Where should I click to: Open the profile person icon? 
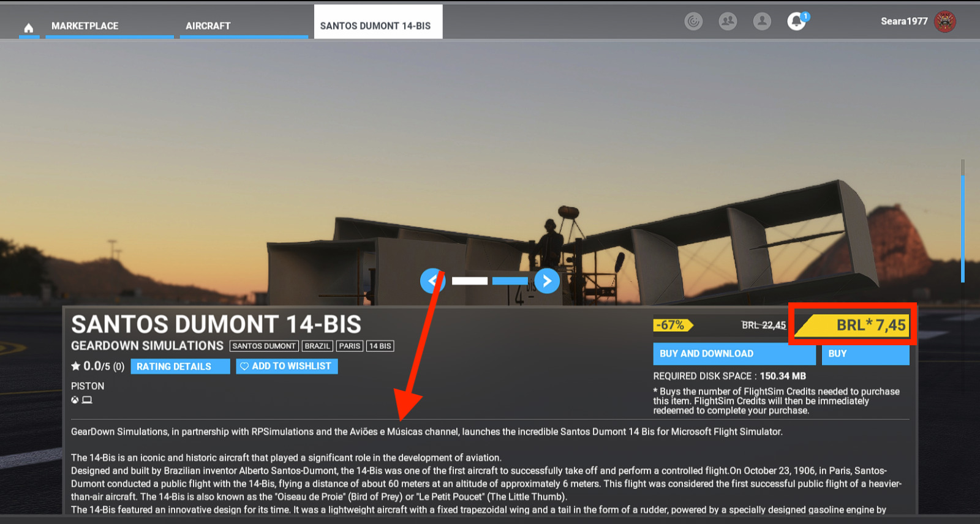pos(762,21)
